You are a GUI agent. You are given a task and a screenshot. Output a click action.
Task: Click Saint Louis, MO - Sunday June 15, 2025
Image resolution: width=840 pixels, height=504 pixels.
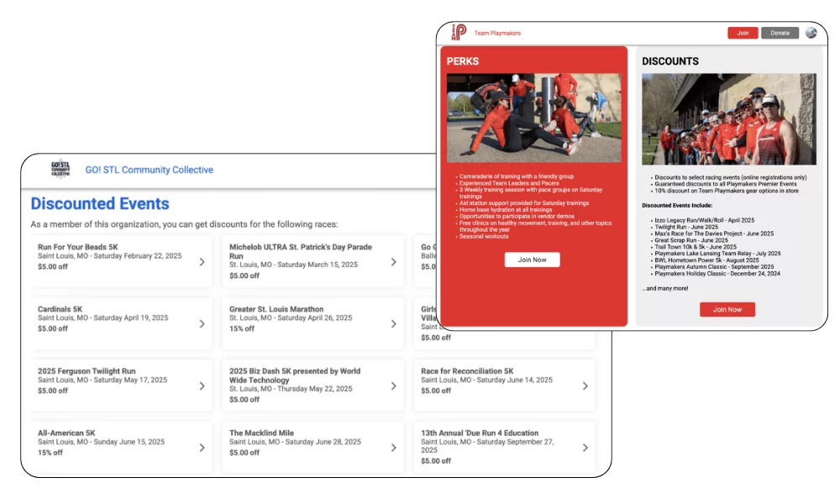click(101, 442)
